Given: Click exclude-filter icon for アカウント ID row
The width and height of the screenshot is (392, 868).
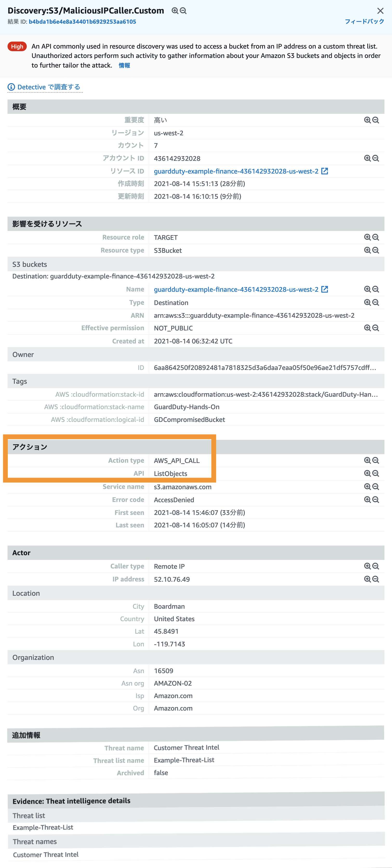Looking at the screenshot, I should (376, 158).
